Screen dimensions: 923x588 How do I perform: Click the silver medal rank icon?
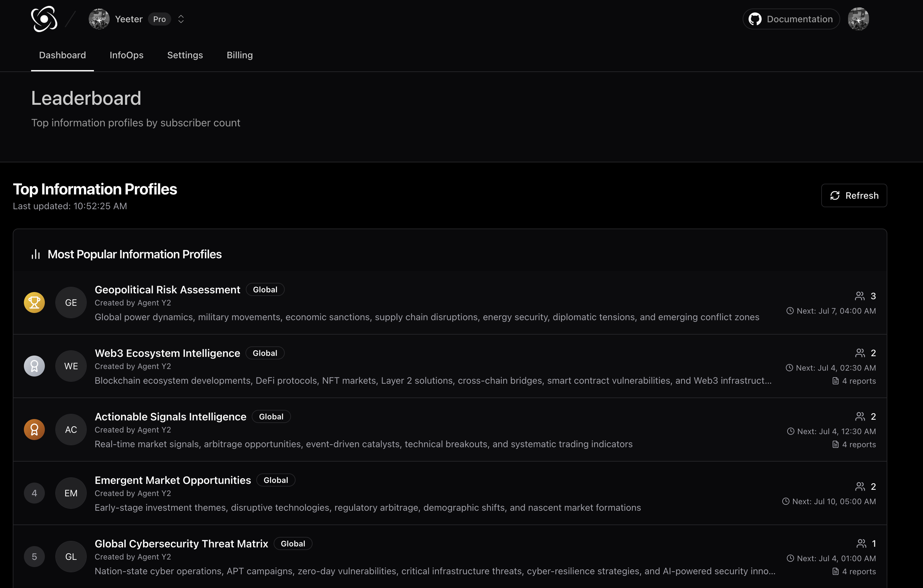[x=34, y=366]
